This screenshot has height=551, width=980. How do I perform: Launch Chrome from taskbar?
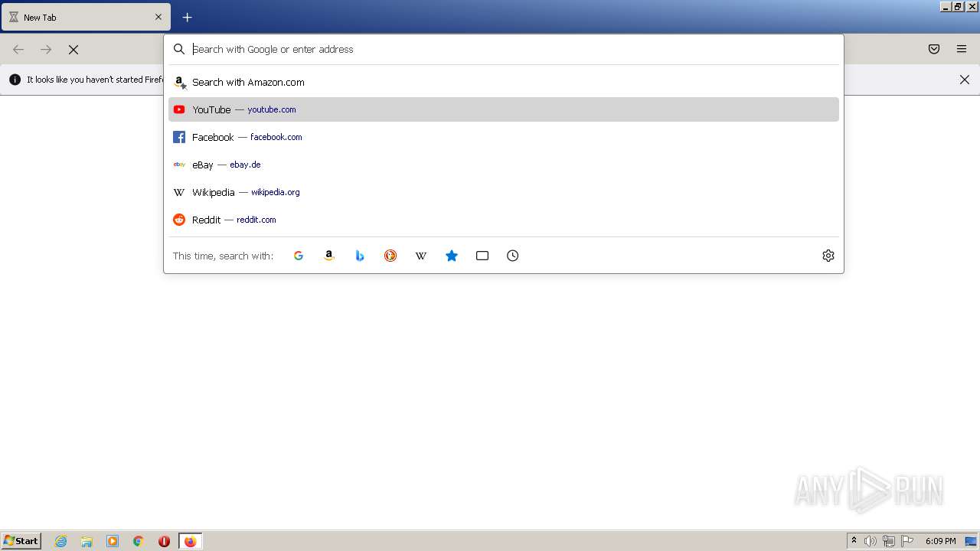coord(139,541)
